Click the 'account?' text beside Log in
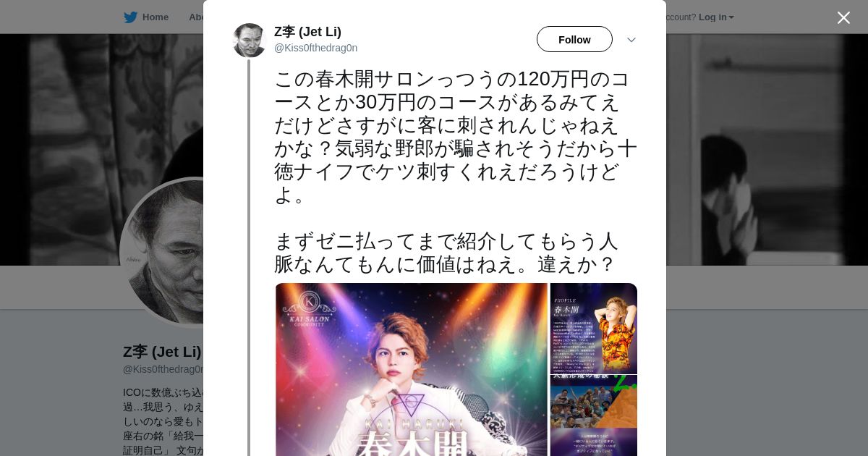This screenshot has height=456, width=868. [x=681, y=17]
